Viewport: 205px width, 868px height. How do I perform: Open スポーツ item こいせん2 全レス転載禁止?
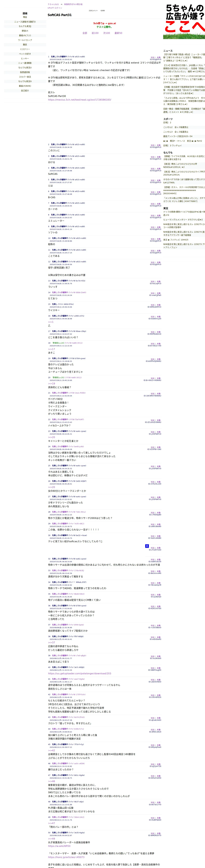point(176,127)
